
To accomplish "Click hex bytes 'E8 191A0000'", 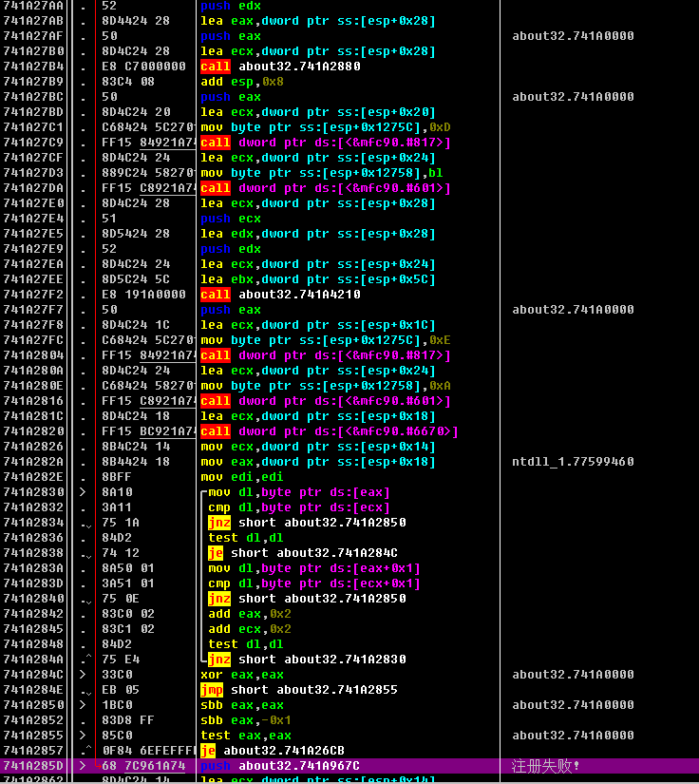I will pyautogui.click(x=143, y=295).
